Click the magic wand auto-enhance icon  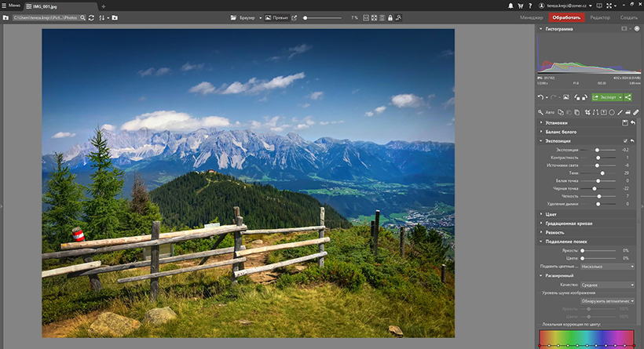(x=540, y=112)
